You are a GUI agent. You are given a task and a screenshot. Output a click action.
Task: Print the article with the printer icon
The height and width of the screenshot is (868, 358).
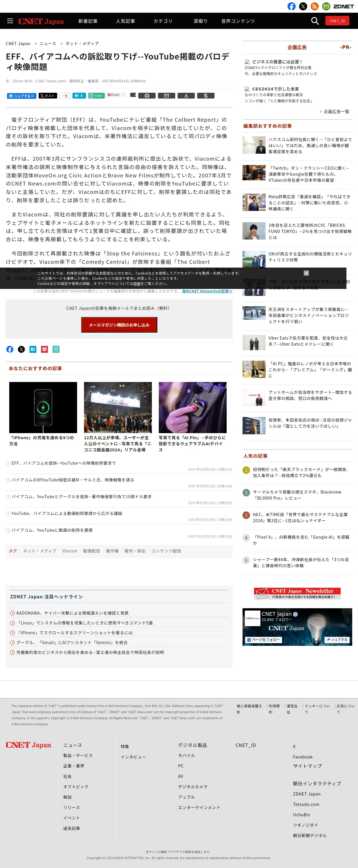pyautogui.click(x=147, y=96)
